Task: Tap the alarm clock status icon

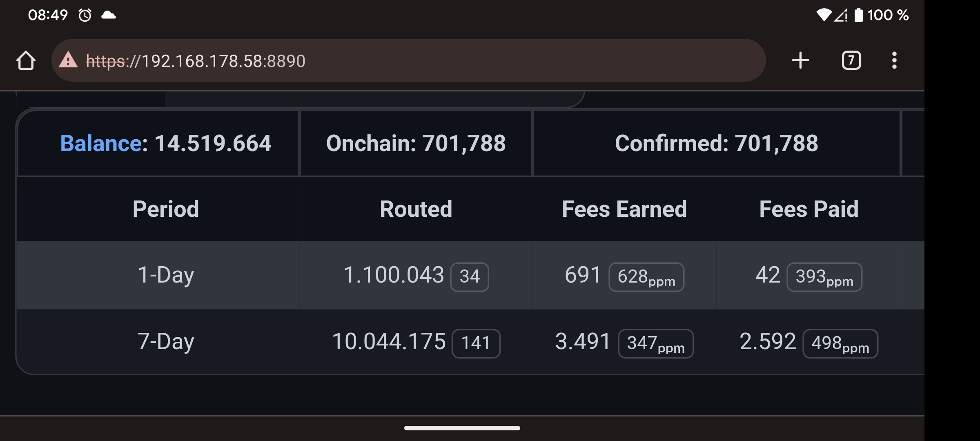Action: [x=85, y=15]
